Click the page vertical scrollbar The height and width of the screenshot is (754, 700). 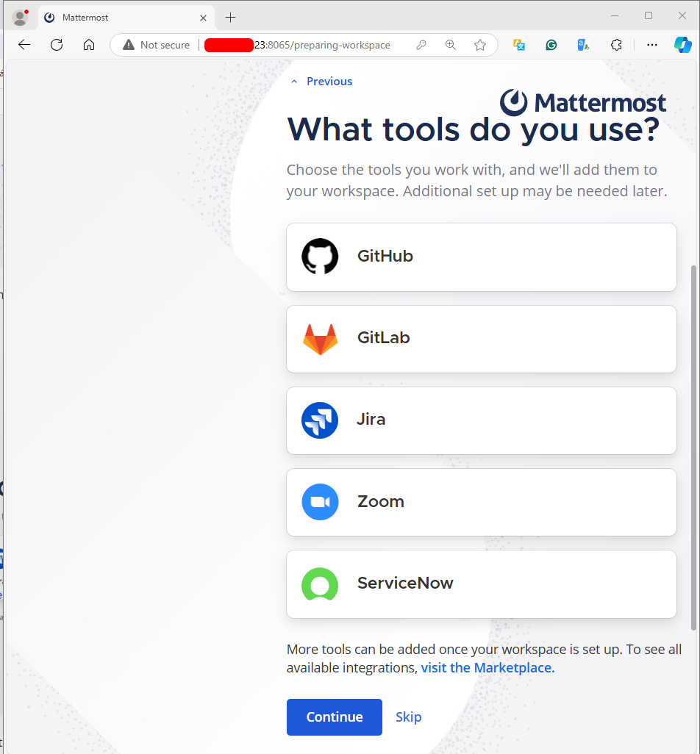point(693,448)
